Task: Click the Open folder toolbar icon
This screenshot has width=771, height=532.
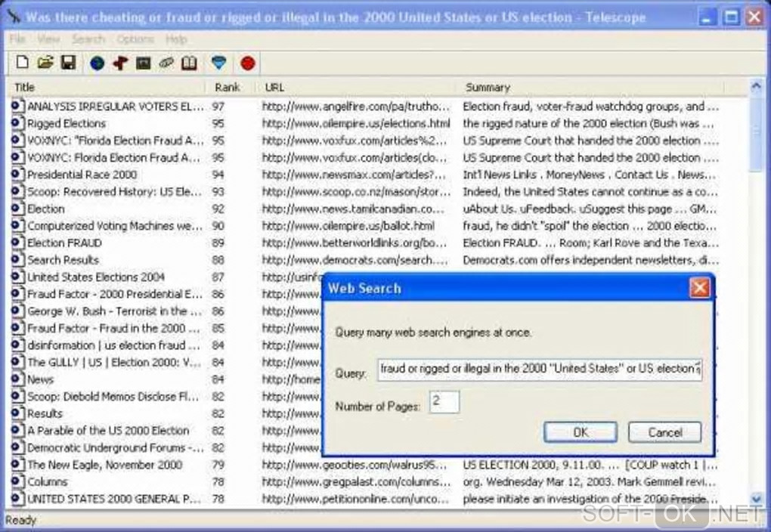Action: point(45,63)
